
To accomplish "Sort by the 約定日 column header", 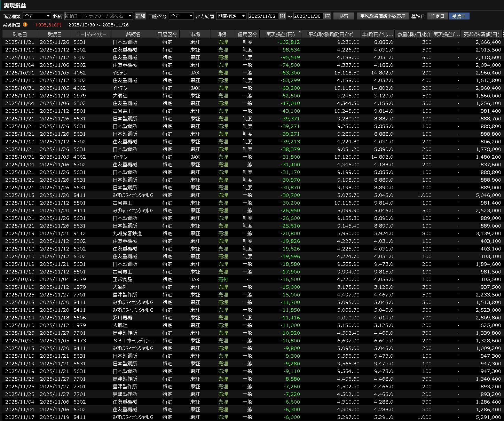I will (20, 34).
